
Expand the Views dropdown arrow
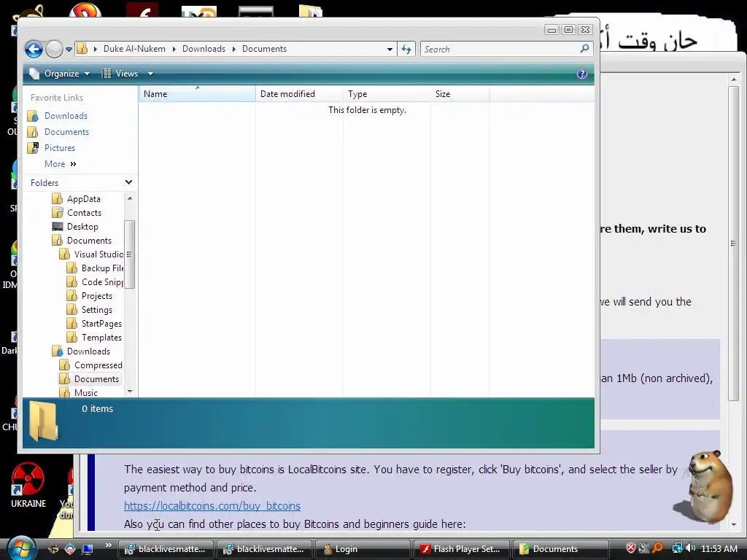150,74
